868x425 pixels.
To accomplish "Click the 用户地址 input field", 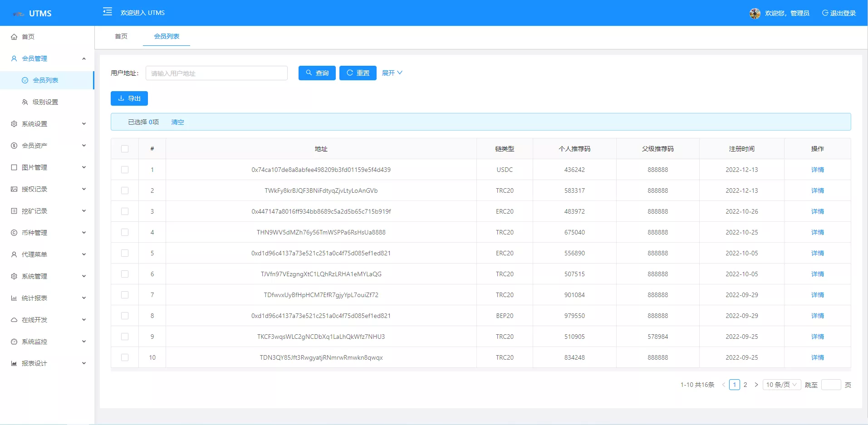I will point(216,73).
